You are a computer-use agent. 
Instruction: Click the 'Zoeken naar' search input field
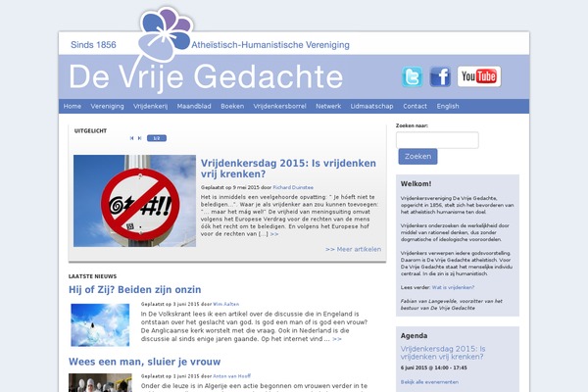tap(437, 140)
